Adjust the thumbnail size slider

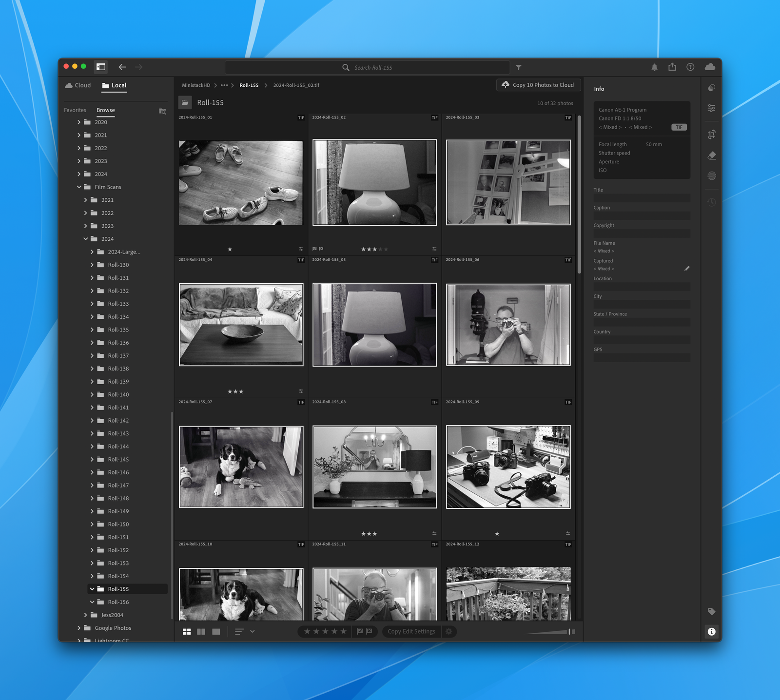point(568,632)
